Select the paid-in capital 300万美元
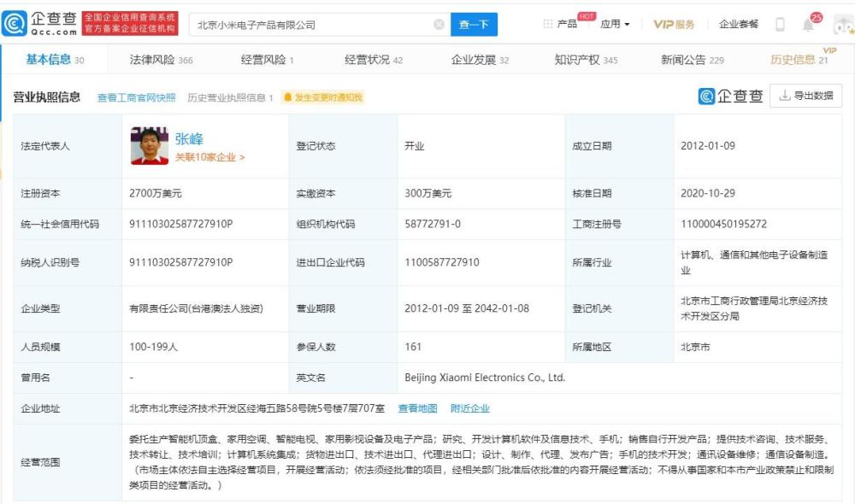 [428, 193]
